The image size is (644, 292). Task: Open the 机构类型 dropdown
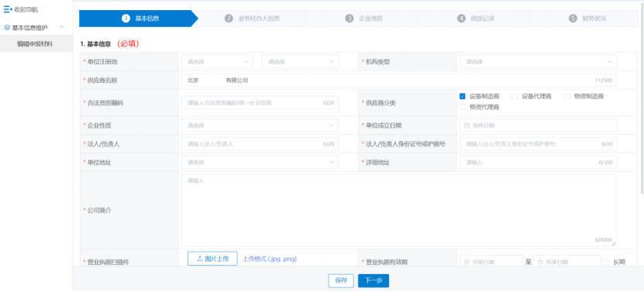tap(538, 62)
